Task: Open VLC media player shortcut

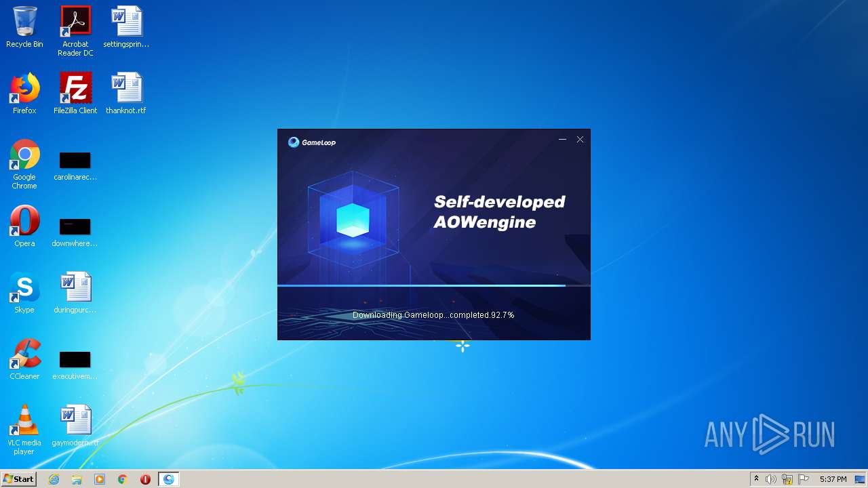Action: pos(24,430)
